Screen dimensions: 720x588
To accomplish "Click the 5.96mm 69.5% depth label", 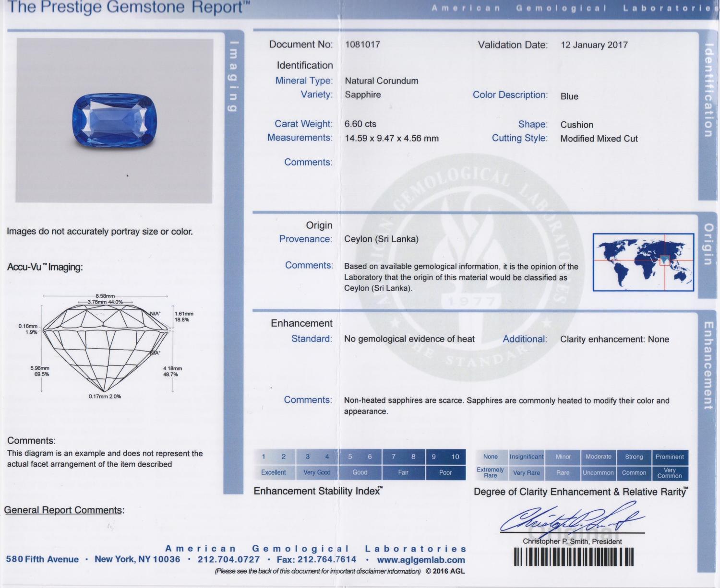I will (x=40, y=371).
